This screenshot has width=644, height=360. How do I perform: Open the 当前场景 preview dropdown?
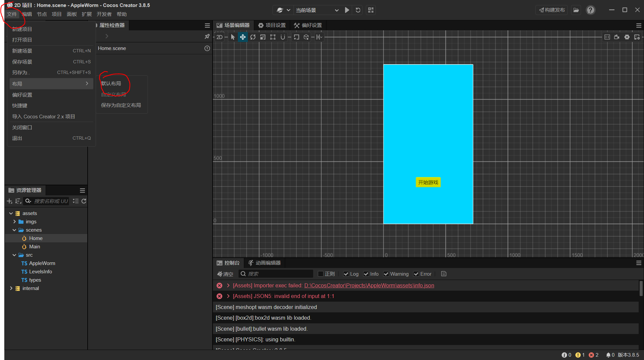point(317,10)
